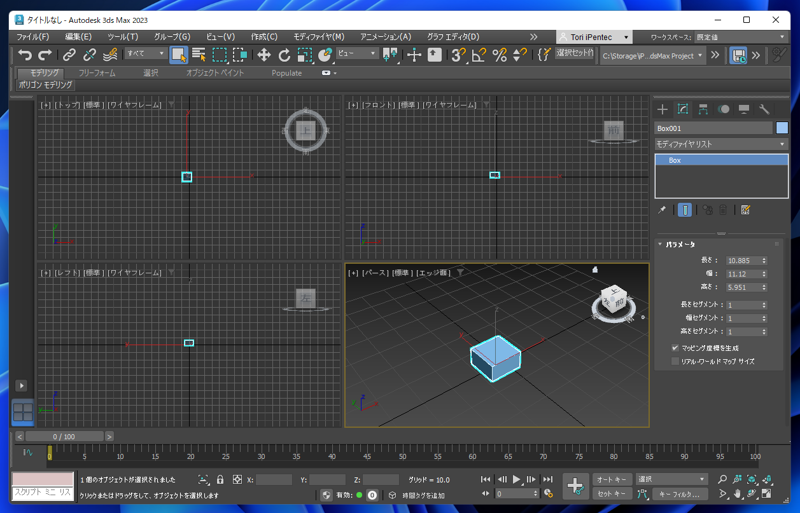Image resolution: width=800 pixels, height=513 pixels.
Task: Open the アニメーション(A) menu
Action: [x=386, y=37]
